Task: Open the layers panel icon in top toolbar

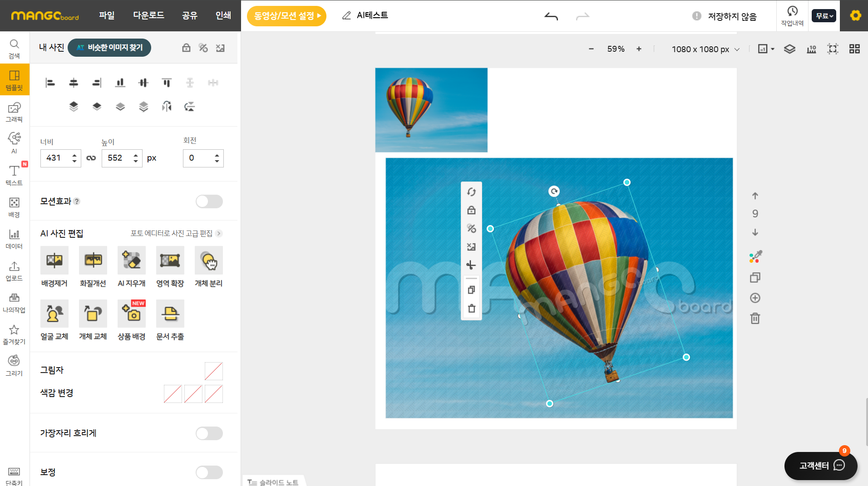Action: point(789,49)
